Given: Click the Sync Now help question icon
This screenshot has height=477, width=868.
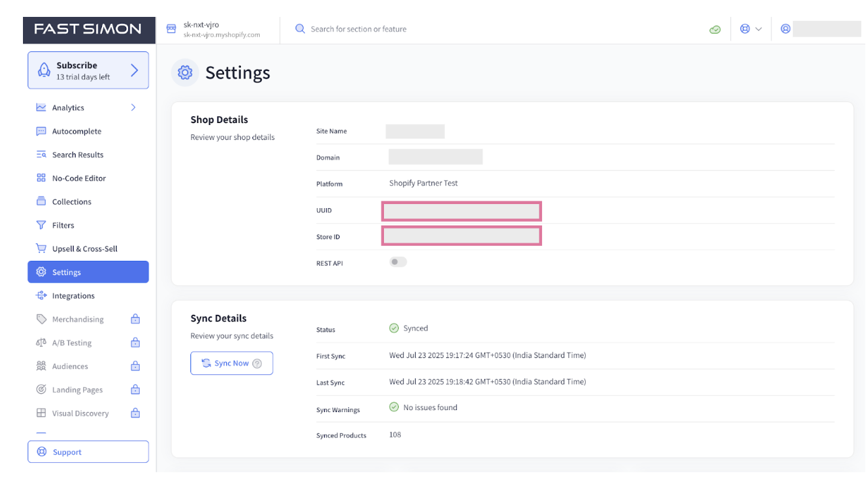Looking at the screenshot, I should pyautogui.click(x=257, y=363).
